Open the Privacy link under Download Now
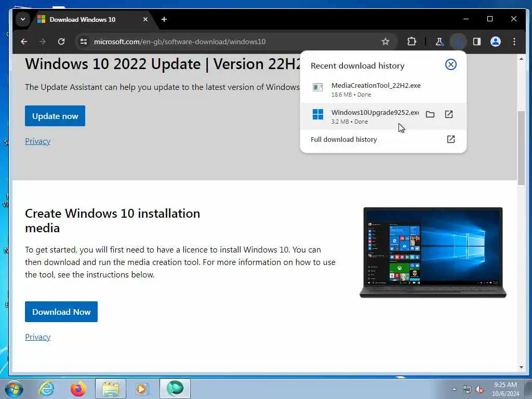The height and width of the screenshot is (399, 532). (37, 337)
